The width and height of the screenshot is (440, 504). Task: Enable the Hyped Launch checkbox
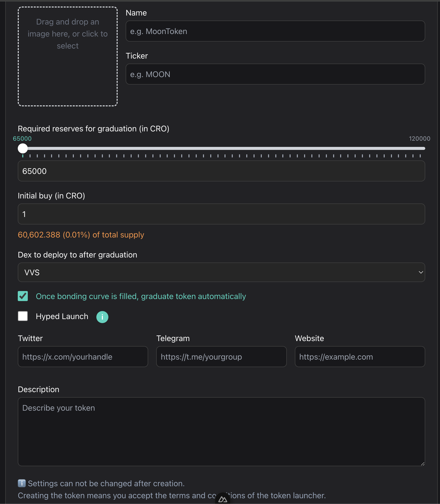pos(23,316)
